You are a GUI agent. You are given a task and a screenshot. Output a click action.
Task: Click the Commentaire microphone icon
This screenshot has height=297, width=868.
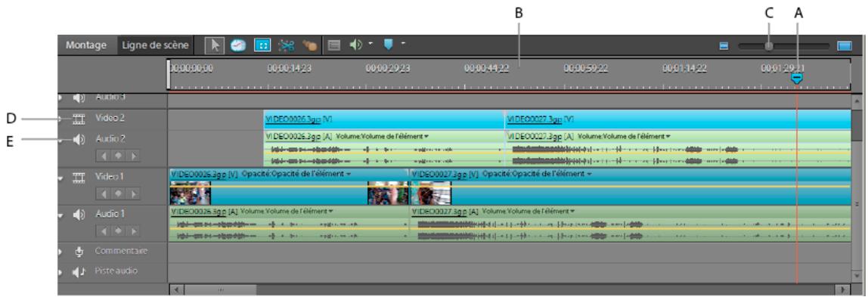[79, 252]
